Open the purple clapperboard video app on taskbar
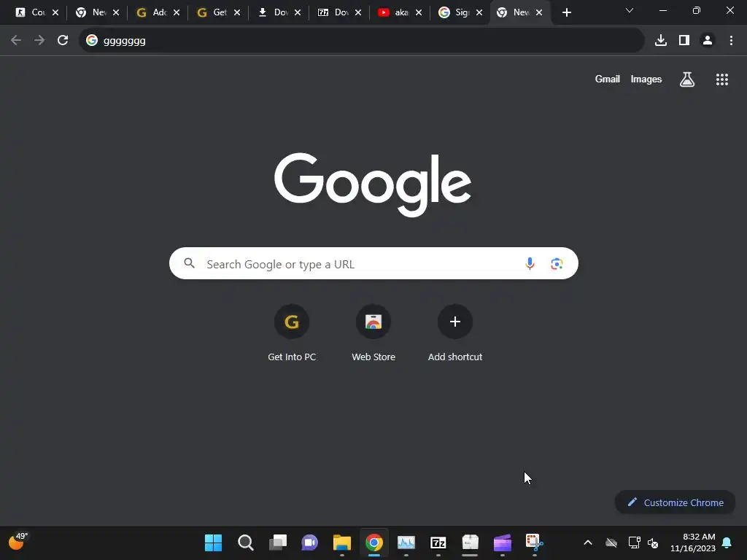The image size is (747, 560). pyautogui.click(x=502, y=542)
